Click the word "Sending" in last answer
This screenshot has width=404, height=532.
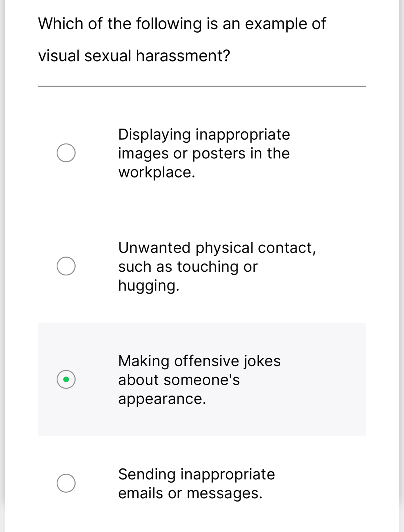(147, 475)
